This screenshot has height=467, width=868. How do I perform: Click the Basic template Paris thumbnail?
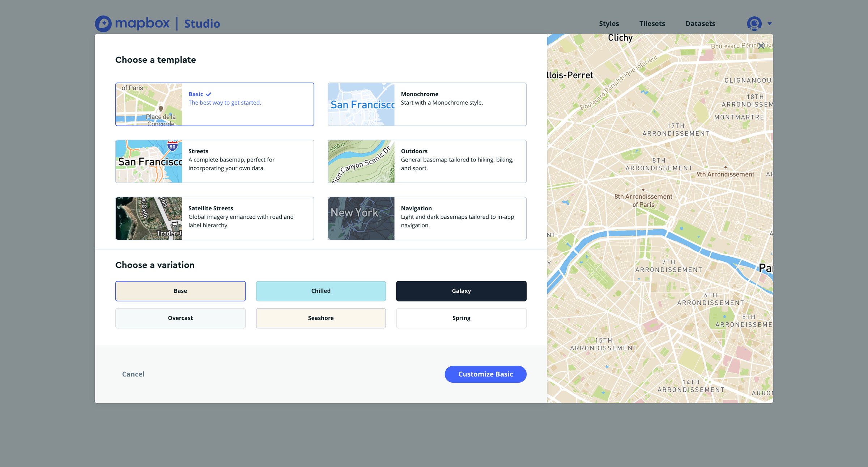tap(149, 104)
